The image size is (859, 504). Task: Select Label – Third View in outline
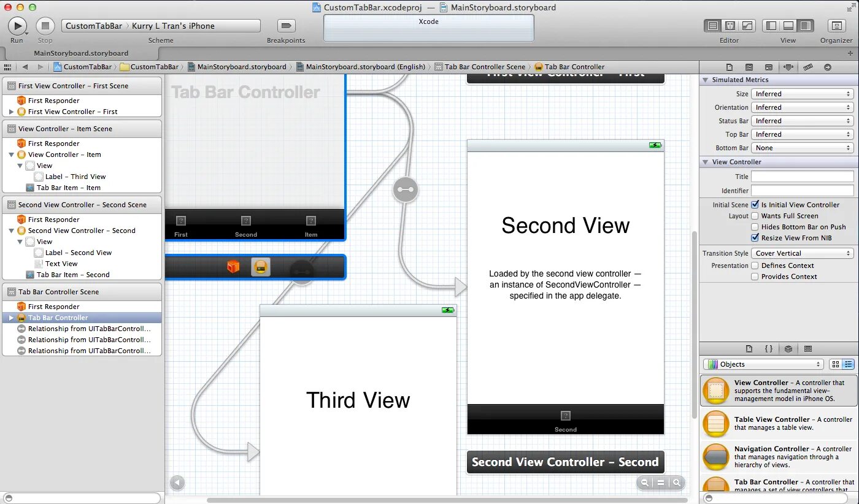pos(75,177)
